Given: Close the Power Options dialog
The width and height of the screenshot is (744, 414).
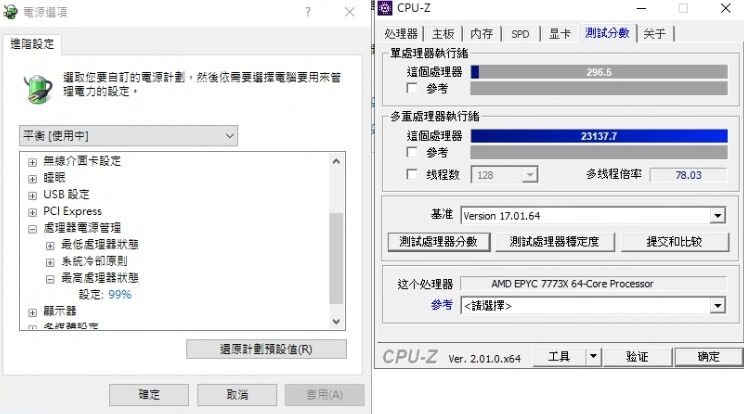Looking at the screenshot, I should click(x=350, y=12).
